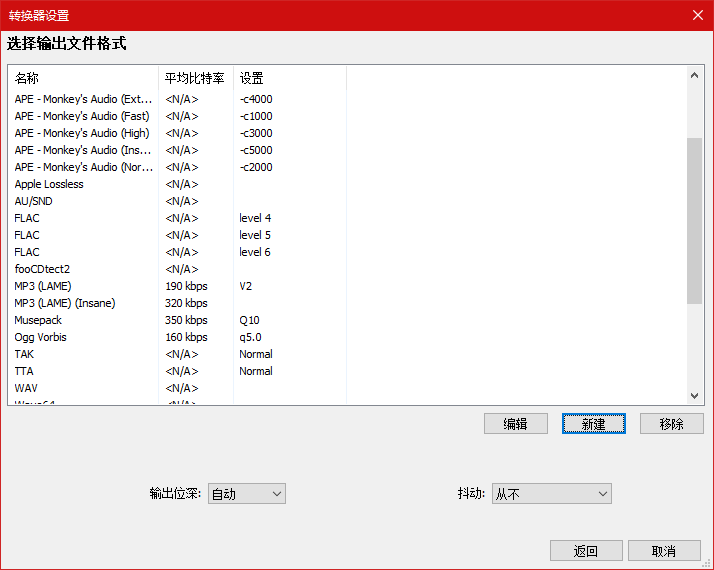Viewport: 714px width, 570px height.
Task: Select the Apple Lossless format
Action: (49, 184)
